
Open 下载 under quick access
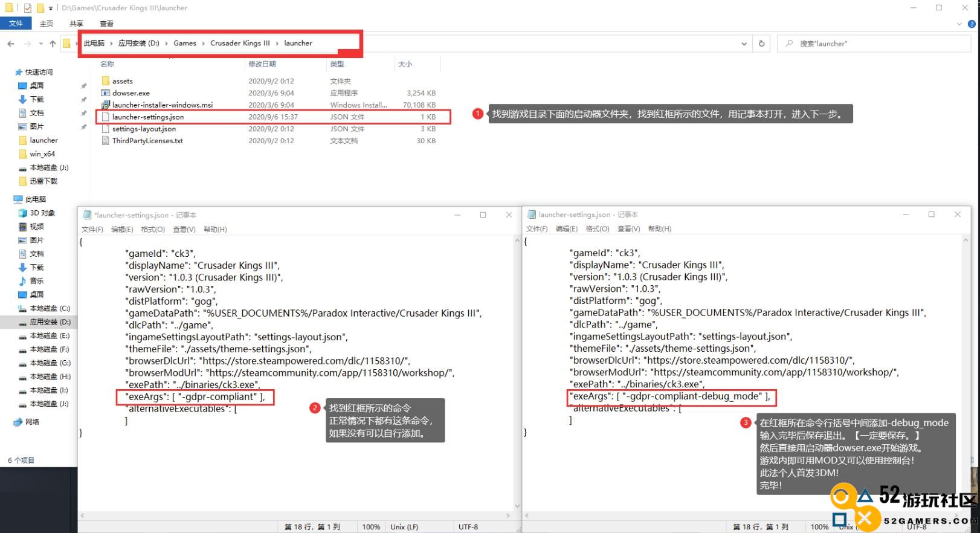point(37,99)
